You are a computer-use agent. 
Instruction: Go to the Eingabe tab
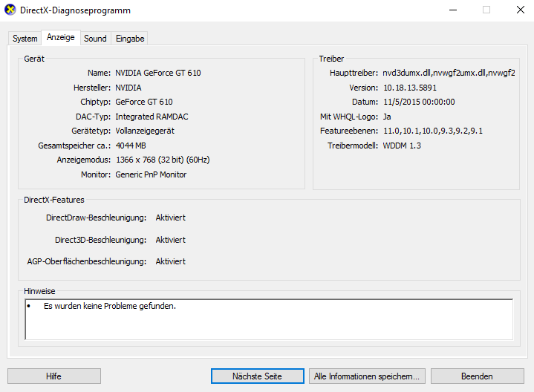point(130,39)
